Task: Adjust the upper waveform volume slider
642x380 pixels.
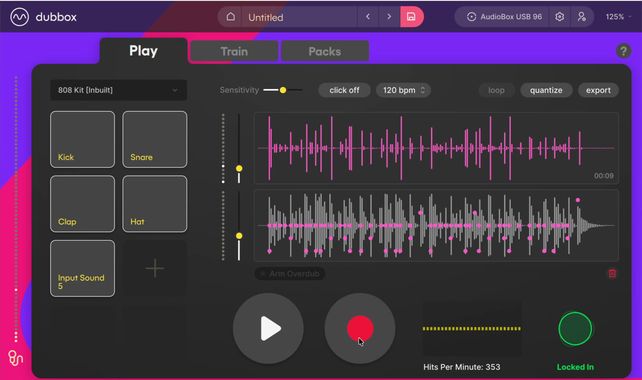Action: click(239, 168)
